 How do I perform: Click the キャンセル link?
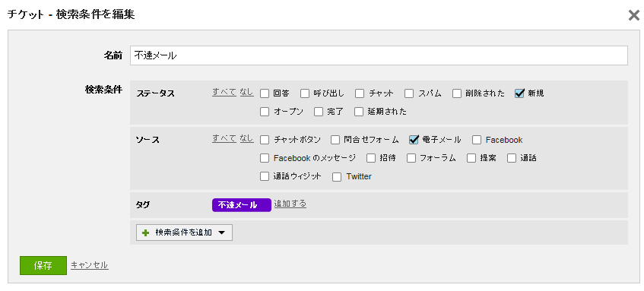90,265
